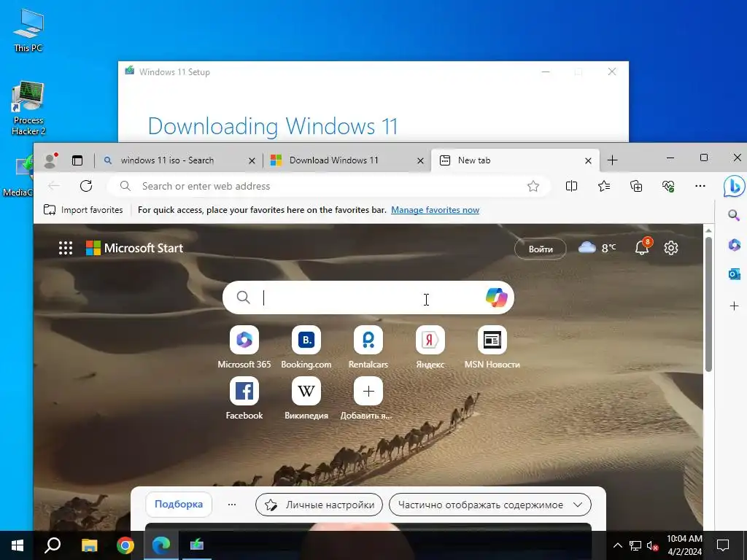
Task: Open the Favorites list icon
Action: tap(603, 186)
